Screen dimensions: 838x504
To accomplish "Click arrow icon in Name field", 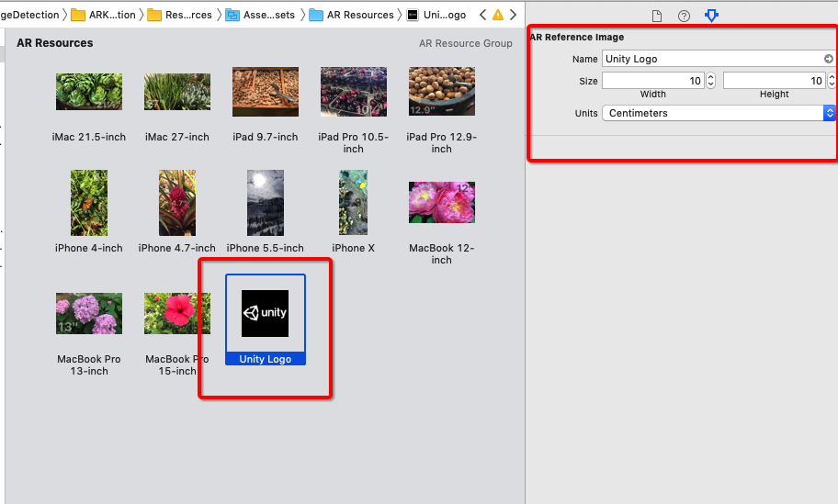I will tap(828, 59).
